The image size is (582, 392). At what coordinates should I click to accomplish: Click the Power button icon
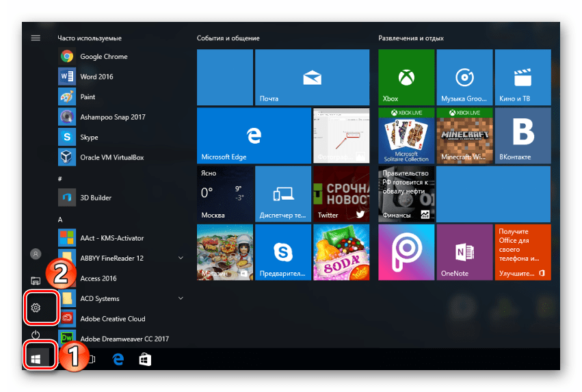pos(36,336)
